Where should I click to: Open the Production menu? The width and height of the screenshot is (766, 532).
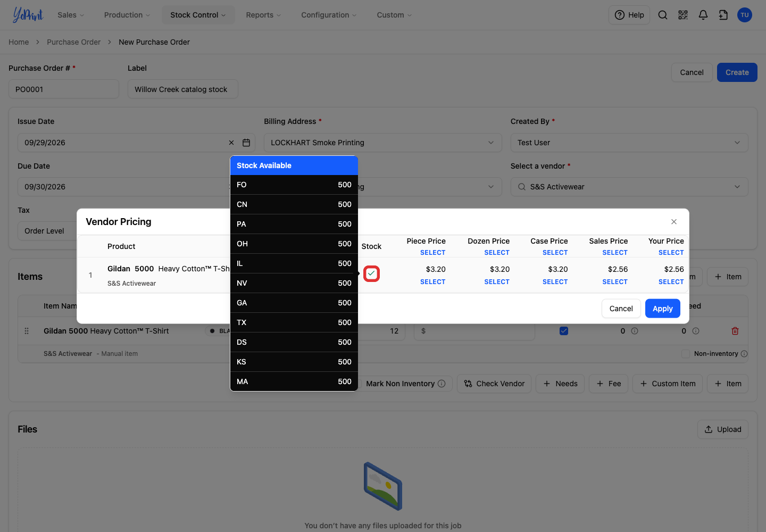click(x=127, y=15)
